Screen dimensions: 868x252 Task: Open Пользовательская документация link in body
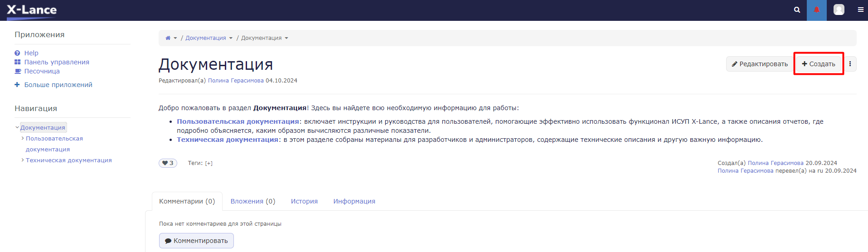238,121
